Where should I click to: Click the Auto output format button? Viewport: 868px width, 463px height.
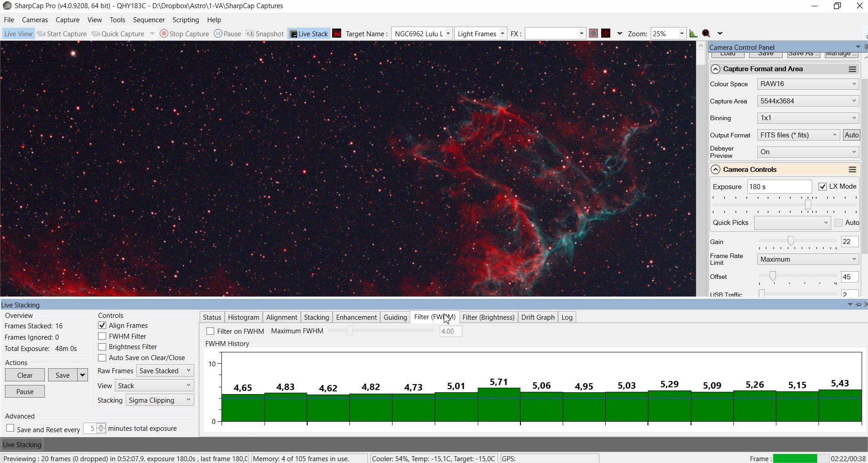pos(851,135)
